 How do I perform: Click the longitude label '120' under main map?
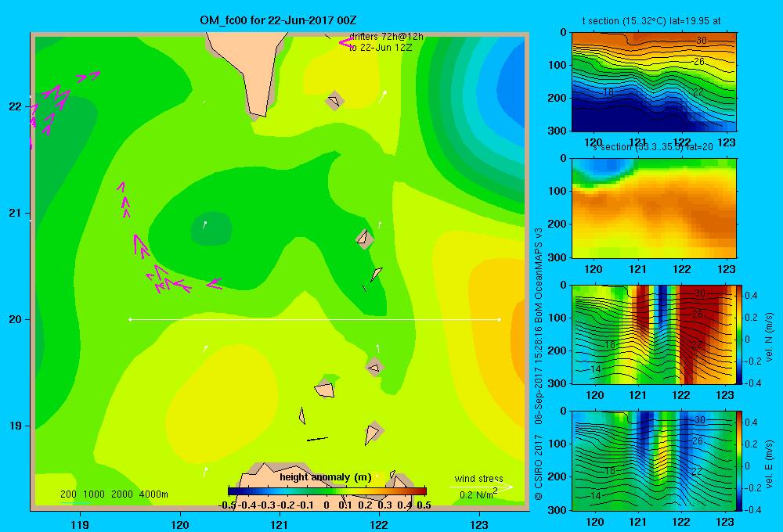click(180, 524)
